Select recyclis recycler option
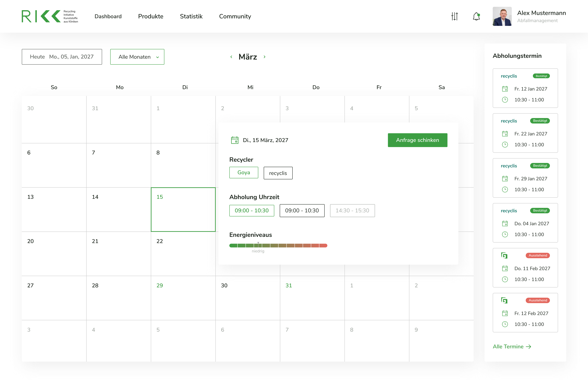 coord(278,173)
